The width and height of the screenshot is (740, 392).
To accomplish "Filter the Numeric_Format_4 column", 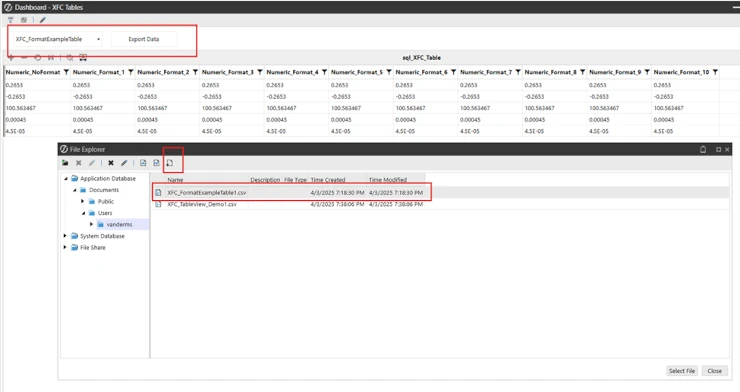I will point(324,72).
